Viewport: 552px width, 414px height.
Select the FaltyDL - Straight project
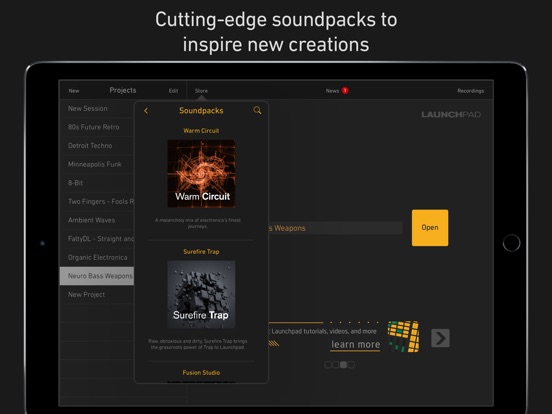pyautogui.click(x=97, y=239)
